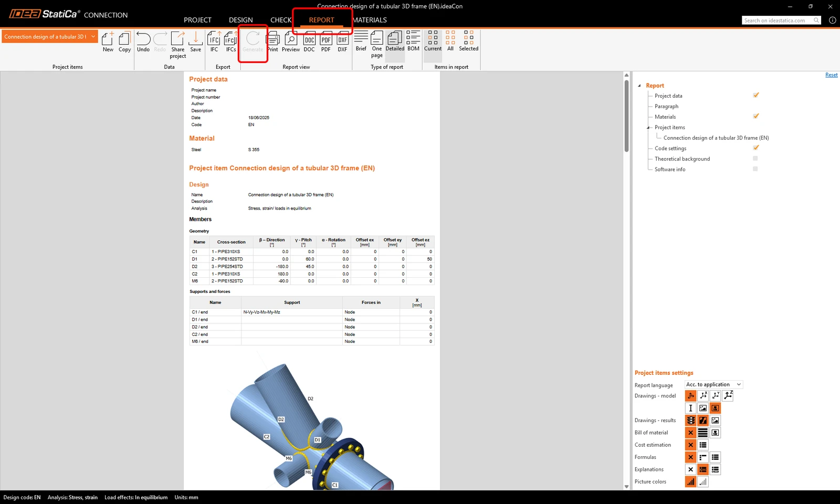Select 'Connection design of a tubular 3D frame (EN)' tree item

coord(716,138)
